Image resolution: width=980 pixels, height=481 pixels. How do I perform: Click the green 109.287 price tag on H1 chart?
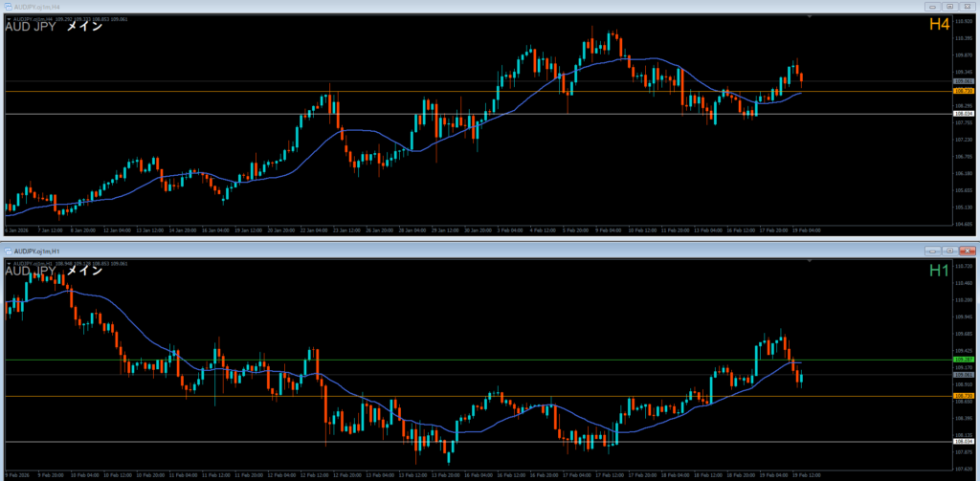tap(962, 360)
